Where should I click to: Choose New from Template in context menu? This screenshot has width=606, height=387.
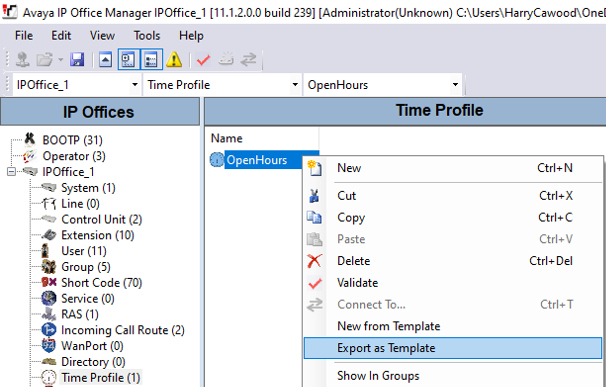[453, 326]
